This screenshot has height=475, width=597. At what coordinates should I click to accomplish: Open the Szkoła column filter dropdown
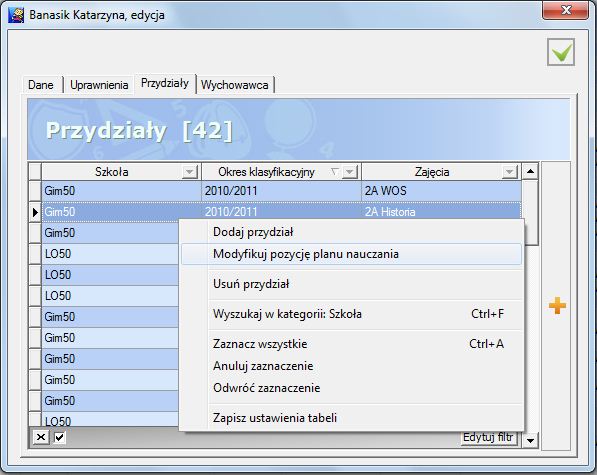(189, 172)
